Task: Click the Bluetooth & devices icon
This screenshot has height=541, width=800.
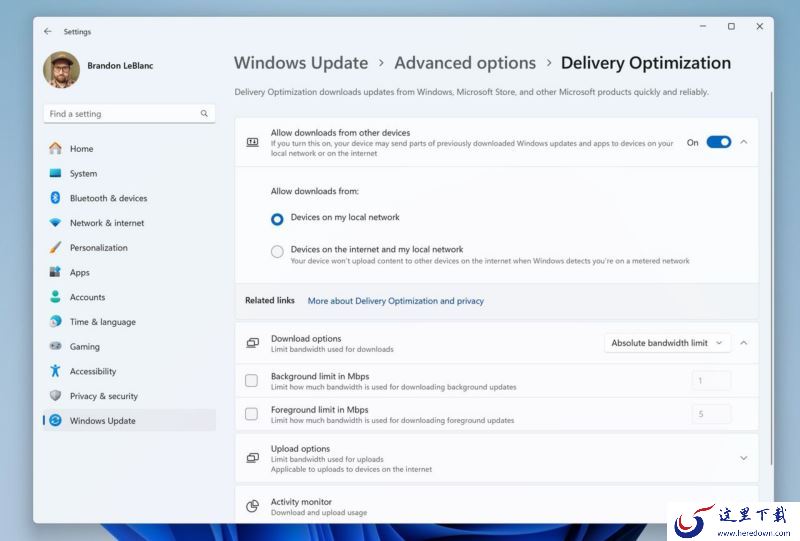Action: point(55,198)
